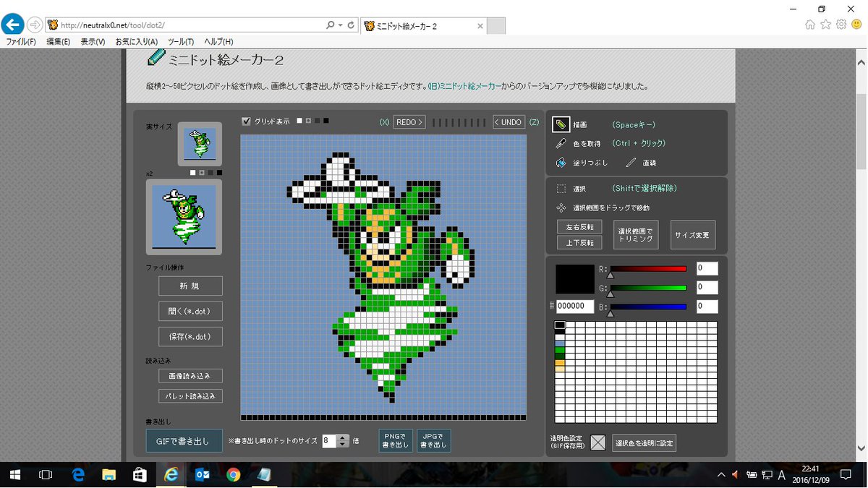Click the UNDO button
This screenshot has width=868, height=488.
click(509, 122)
